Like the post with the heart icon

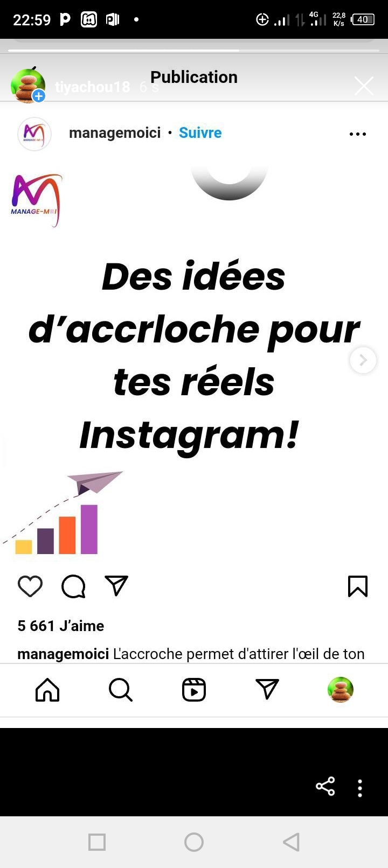coord(30,586)
